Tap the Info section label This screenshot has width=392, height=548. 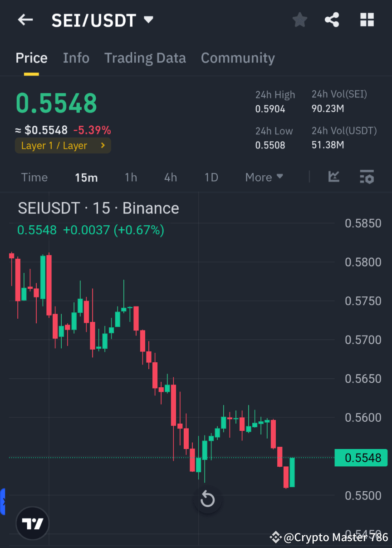coord(76,58)
